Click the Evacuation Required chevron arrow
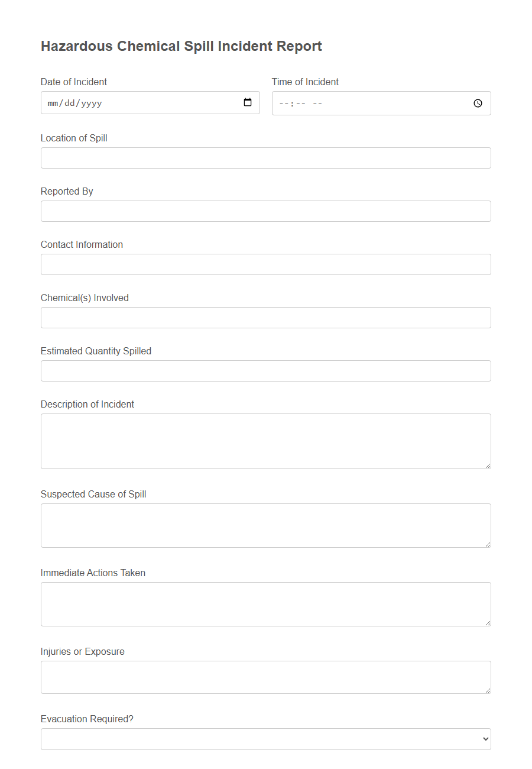Viewport: 532px width, 769px height. (484, 739)
